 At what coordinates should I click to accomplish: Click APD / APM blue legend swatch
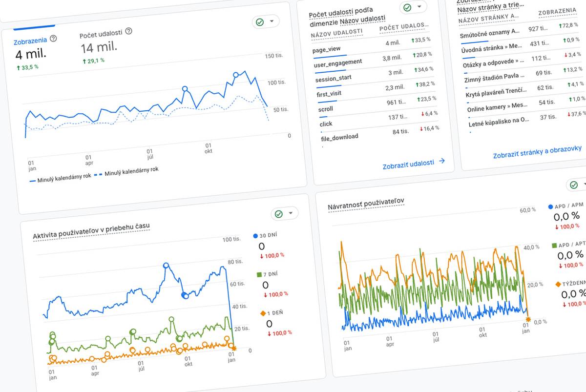coord(551,206)
